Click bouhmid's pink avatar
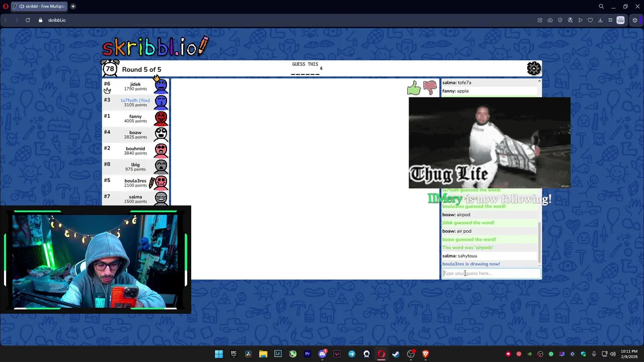This screenshot has height=362, width=644. pyautogui.click(x=161, y=150)
